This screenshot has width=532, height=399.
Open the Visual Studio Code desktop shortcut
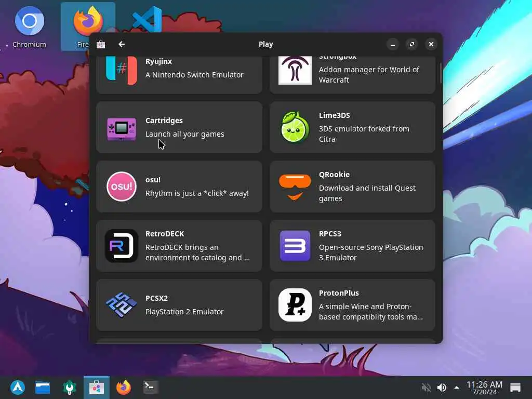(147, 20)
